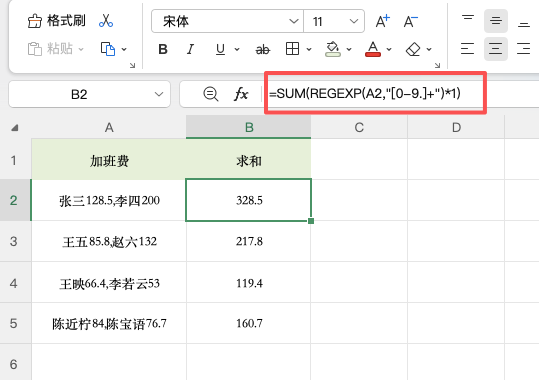
Task: Select row 6 header
Action: tap(13, 364)
